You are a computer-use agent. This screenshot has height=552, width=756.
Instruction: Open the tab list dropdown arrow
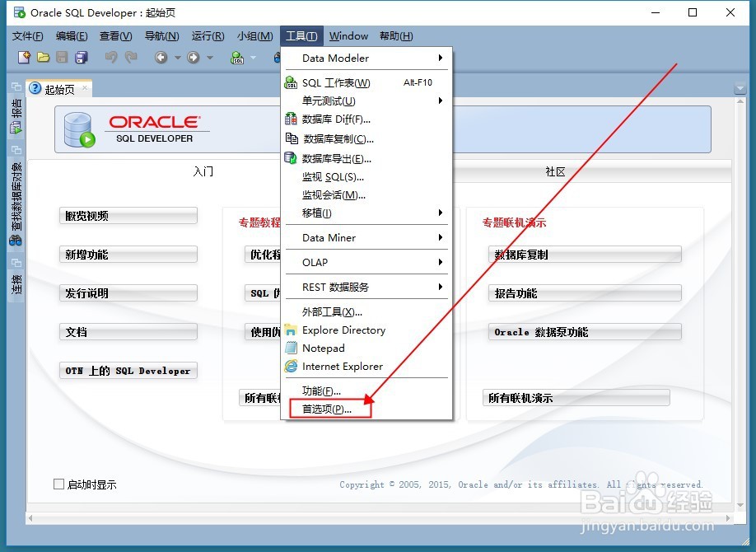tap(740, 89)
